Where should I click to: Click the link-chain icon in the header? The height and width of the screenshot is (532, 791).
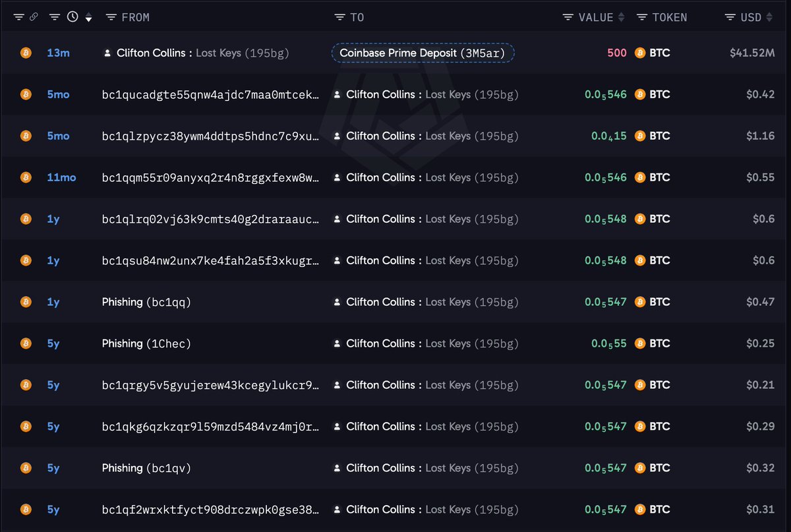click(x=34, y=17)
